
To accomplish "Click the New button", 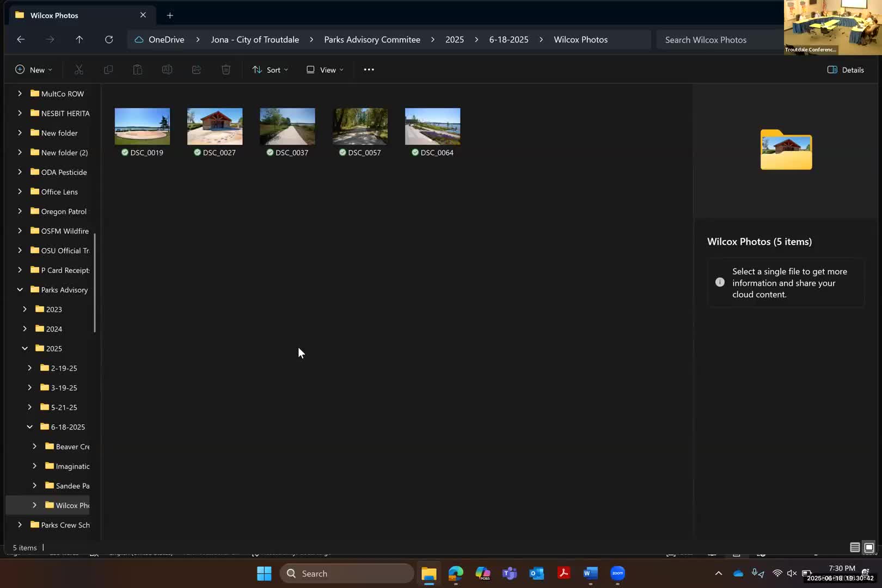I will [34, 70].
